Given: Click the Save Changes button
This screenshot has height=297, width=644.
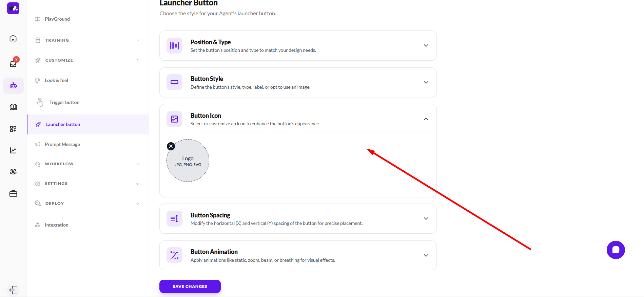Looking at the screenshot, I should tap(190, 286).
